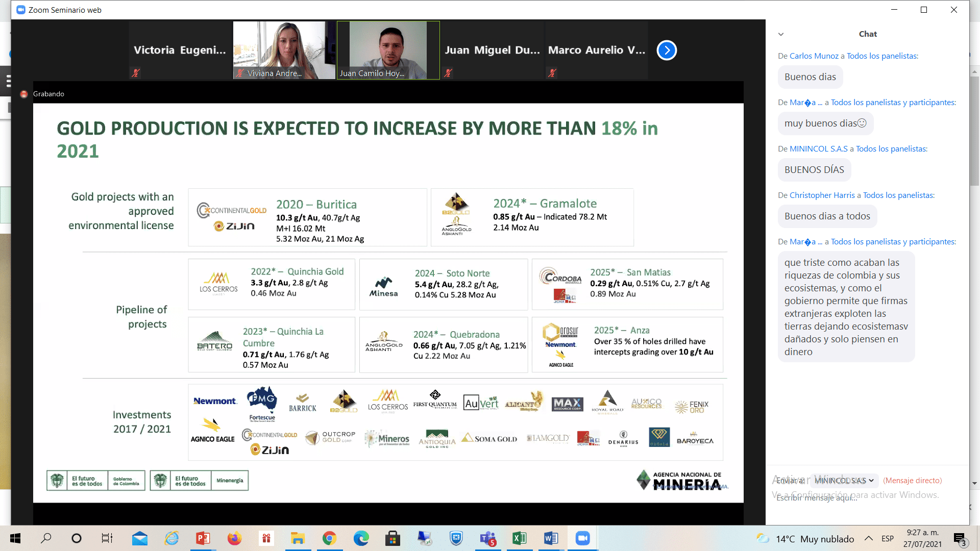Screen dimensions: 980x551
Task: Change the ESP input language
Action: [x=888, y=539]
